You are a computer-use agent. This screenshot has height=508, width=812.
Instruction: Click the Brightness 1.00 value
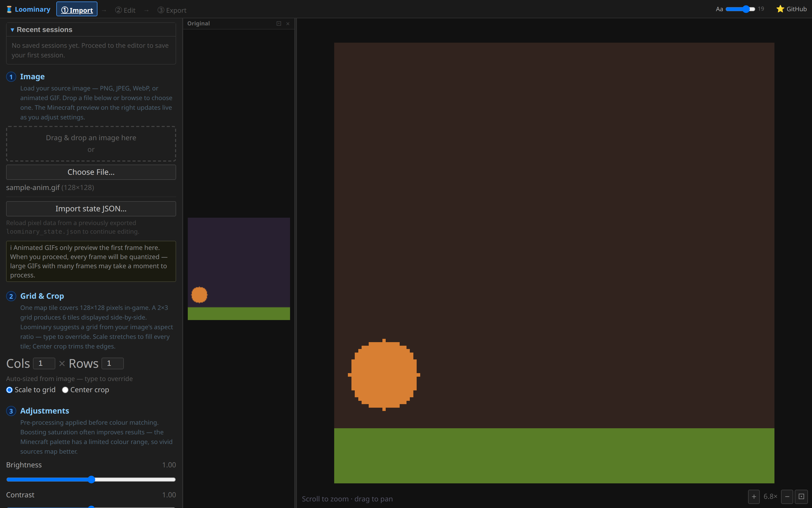[x=169, y=465]
